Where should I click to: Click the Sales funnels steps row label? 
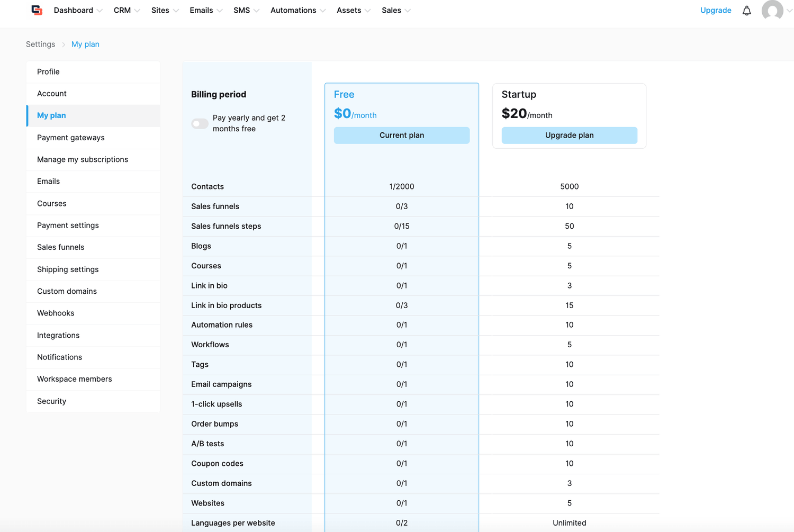[226, 226]
